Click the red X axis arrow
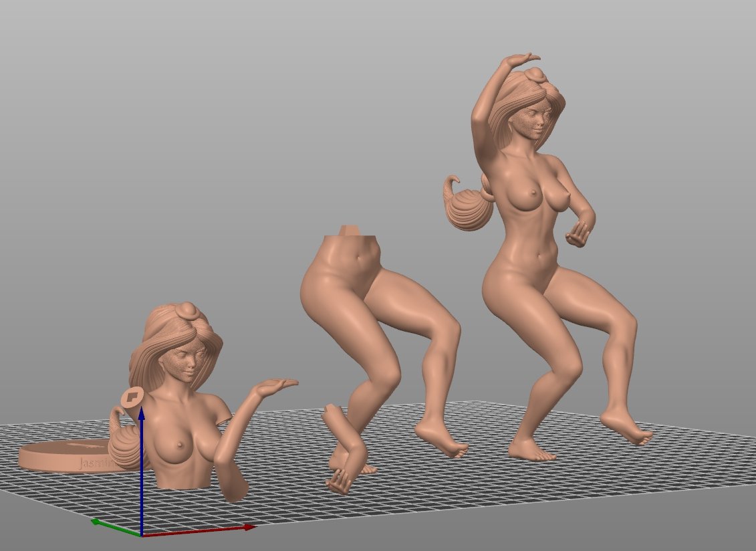This screenshot has width=756, height=551. (x=249, y=528)
